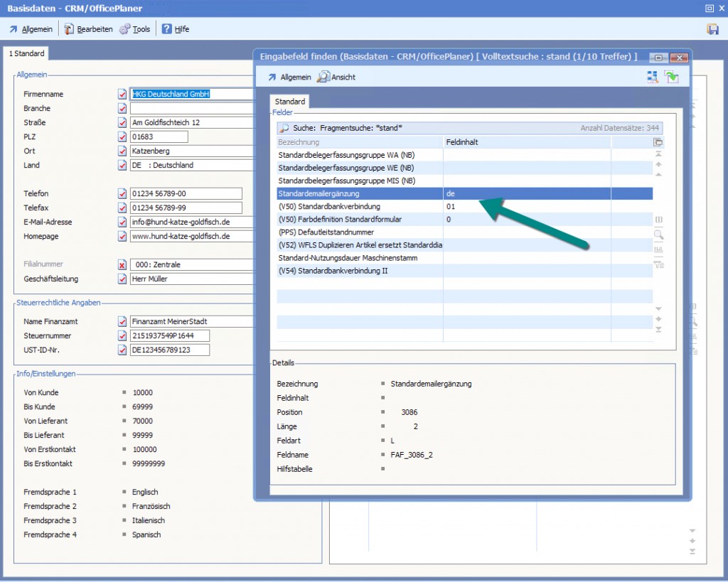Toggle the checkmark next to Steuernummer
Screen dimensions: 728x582
122,336
